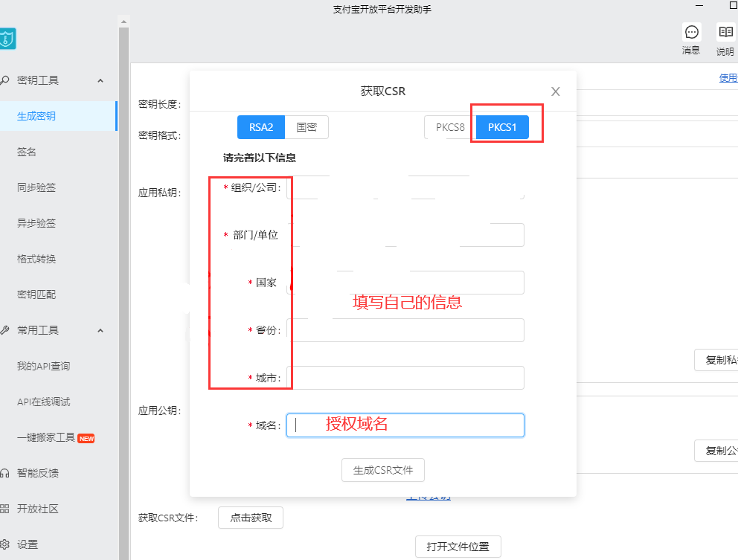738x560 pixels.
Task: Click the 生成CSR文件 button
Action: [383, 470]
